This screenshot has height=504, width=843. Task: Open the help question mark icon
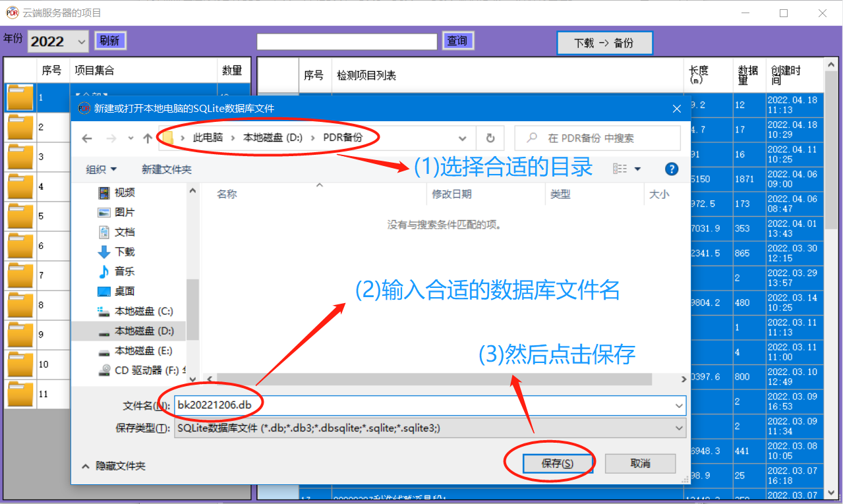672,169
